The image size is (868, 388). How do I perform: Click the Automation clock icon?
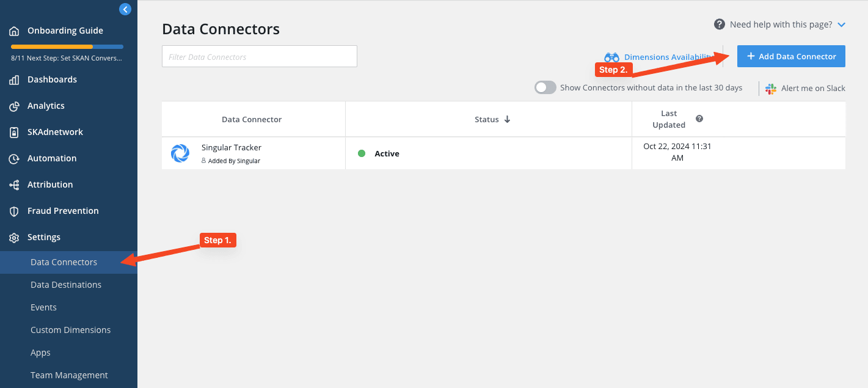click(14, 159)
